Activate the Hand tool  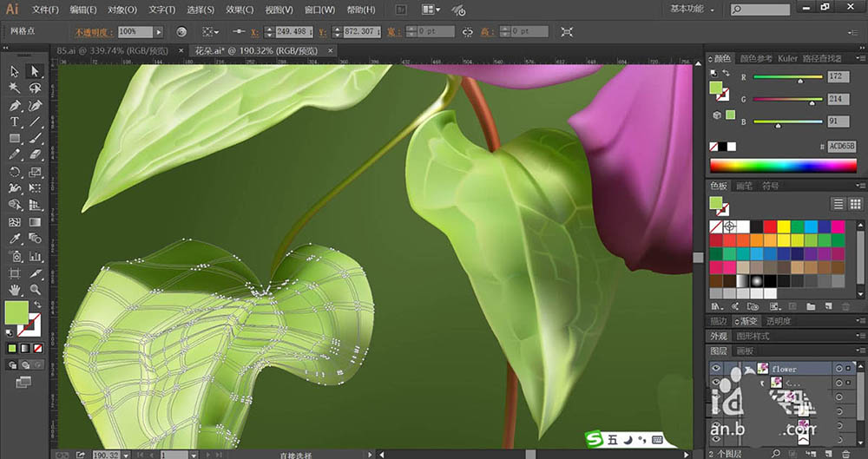point(15,290)
